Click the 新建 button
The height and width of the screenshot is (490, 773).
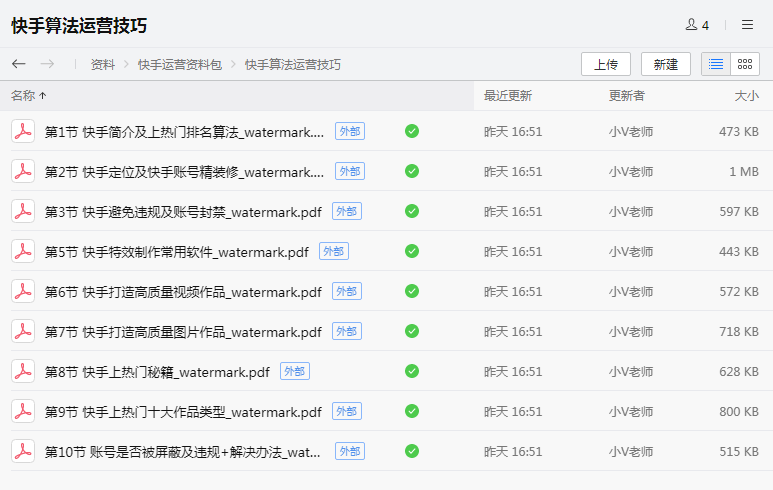[666, 64]
